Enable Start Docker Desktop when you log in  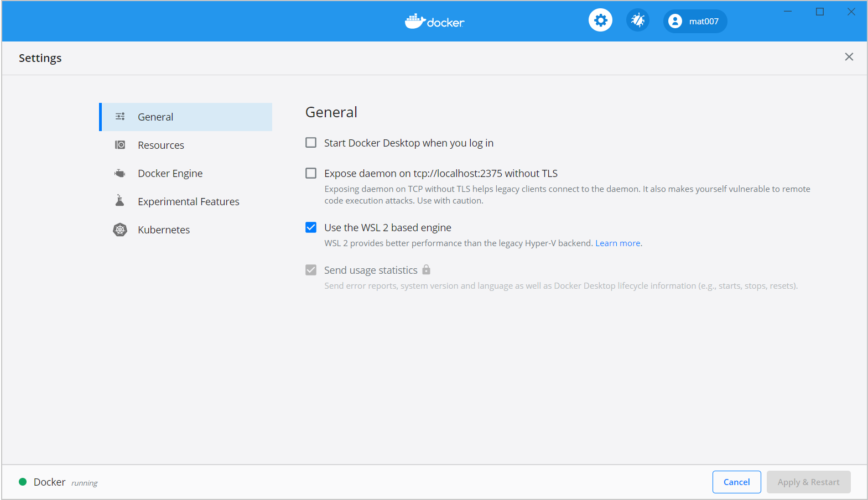pyautogui.click(x=311, y=143)
